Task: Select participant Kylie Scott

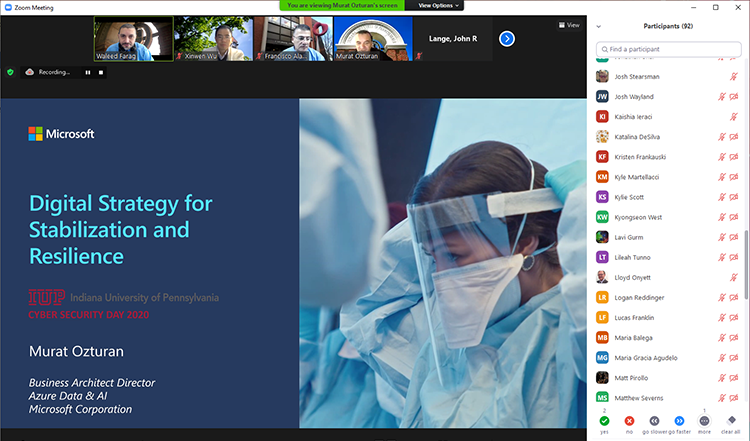Action: point(668,197)
